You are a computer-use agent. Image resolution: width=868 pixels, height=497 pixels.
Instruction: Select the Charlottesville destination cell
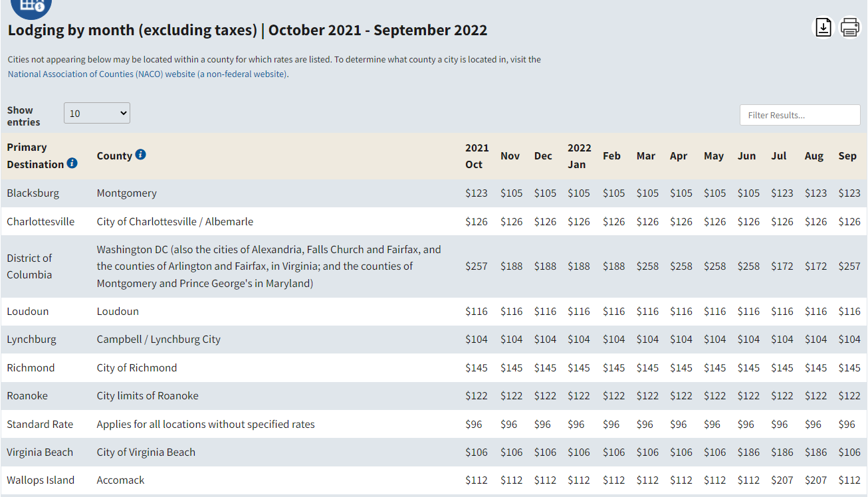click(x=41, y=221)
